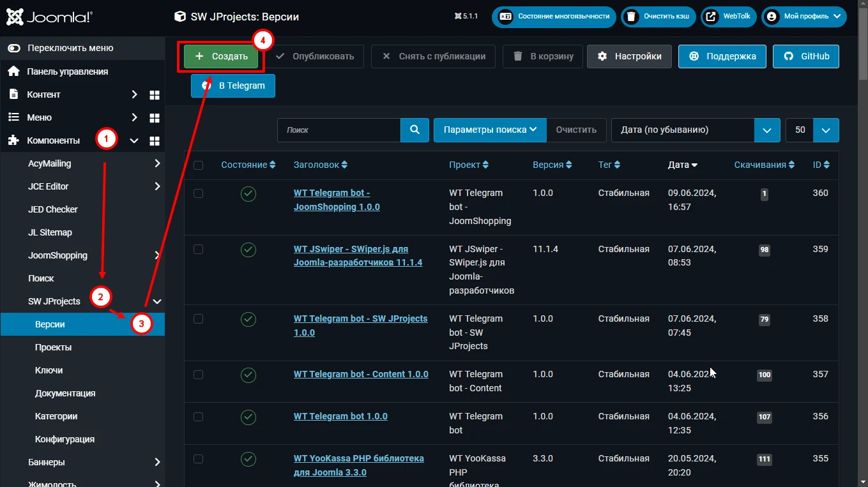Check the row checkbox for ID 359

click(198, 250)
